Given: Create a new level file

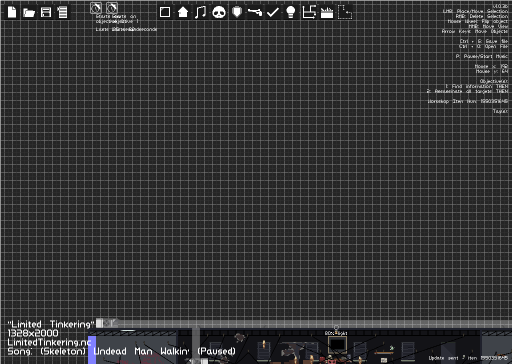Looking at the screenshot, I should pyautogui.click(x=12, y=12).
